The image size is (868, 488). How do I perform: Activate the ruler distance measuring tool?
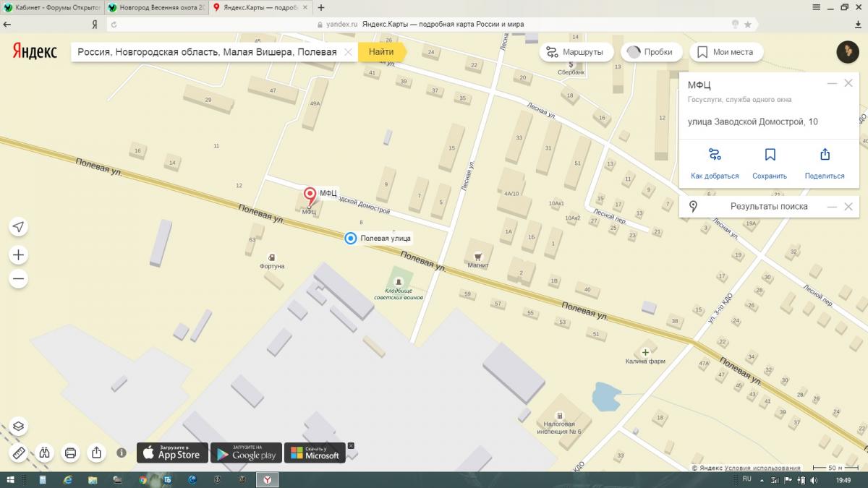(x=19, y=453)
